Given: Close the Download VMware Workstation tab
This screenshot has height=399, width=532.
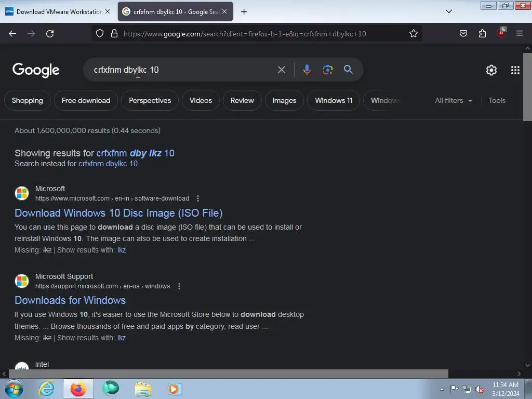Looking at the screenshot, I should tap(108, 11).
